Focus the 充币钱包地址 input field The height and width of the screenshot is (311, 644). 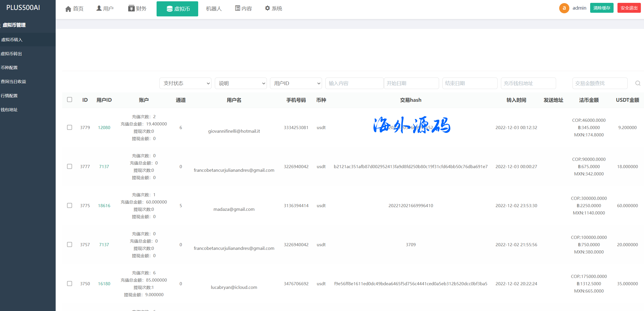pyautogui.click(x=528, y=83)
